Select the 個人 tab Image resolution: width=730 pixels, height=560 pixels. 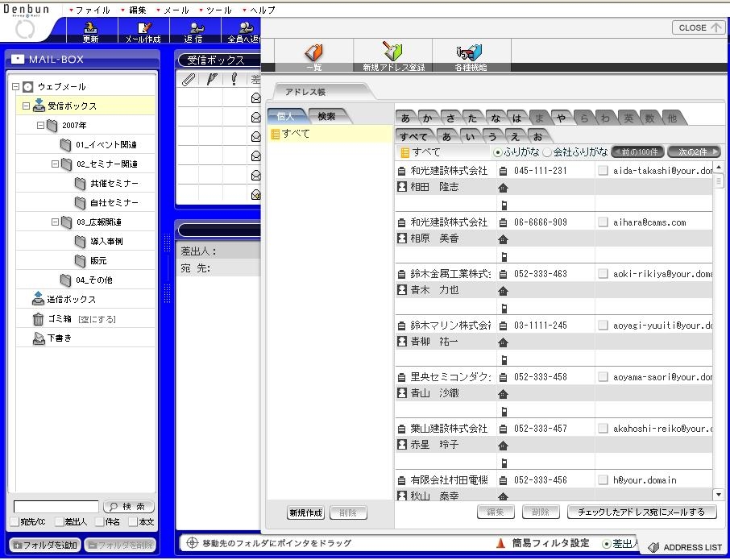tap(286, 116)
